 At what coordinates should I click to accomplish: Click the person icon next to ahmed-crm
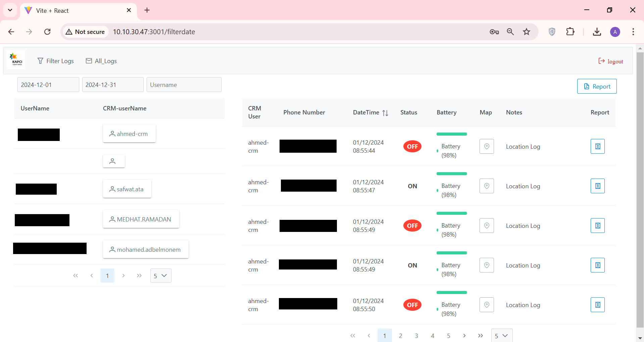point(112,134)
